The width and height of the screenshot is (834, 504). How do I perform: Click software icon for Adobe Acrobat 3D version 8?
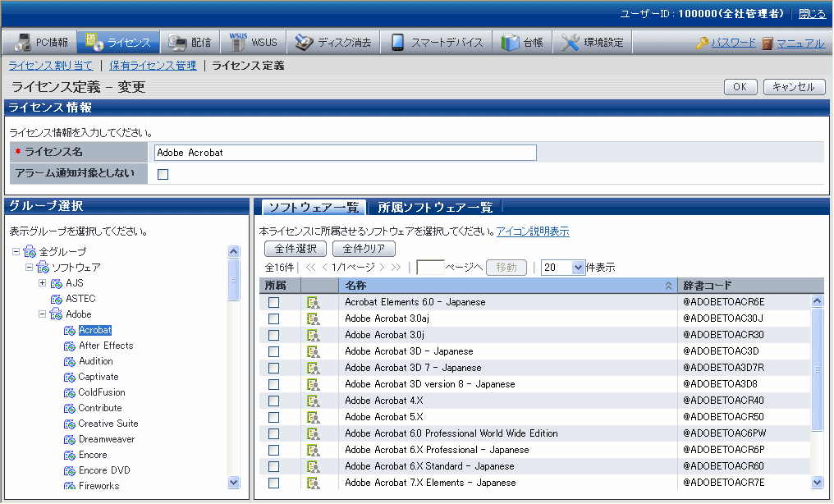pos(314,385)
